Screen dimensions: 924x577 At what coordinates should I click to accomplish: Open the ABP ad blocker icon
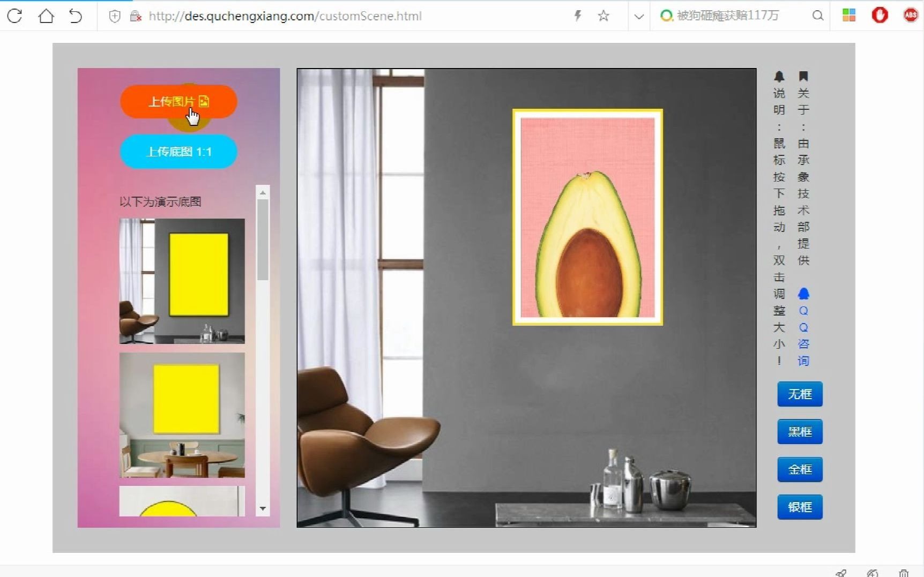[x=911, y=15]
